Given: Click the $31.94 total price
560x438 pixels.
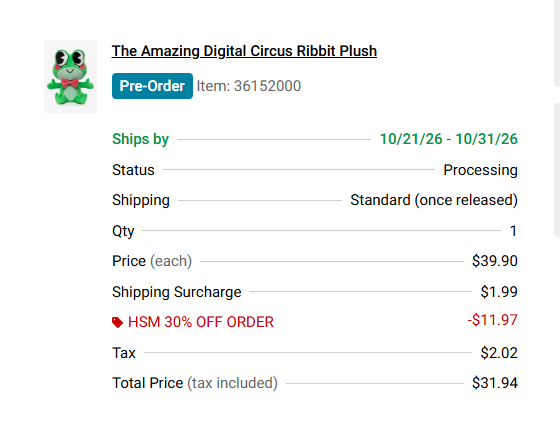Looking at the screenshot, I should click(x=495, y=383).
